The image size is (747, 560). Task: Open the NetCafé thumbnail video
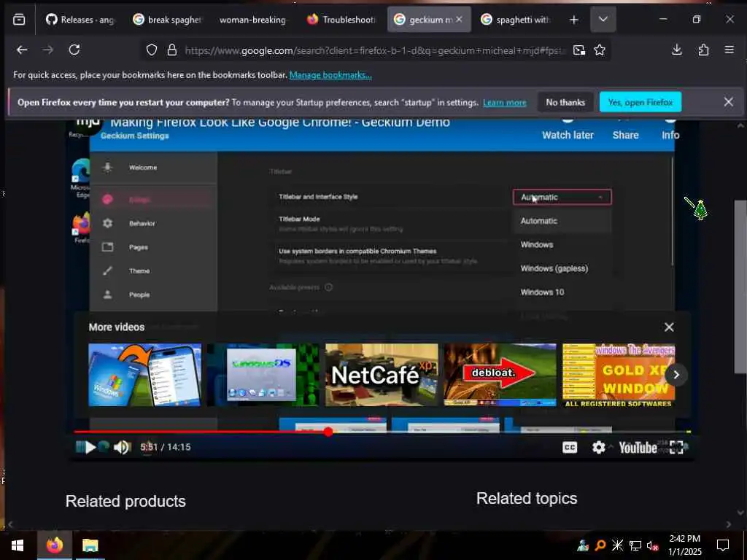coord(382,375)
